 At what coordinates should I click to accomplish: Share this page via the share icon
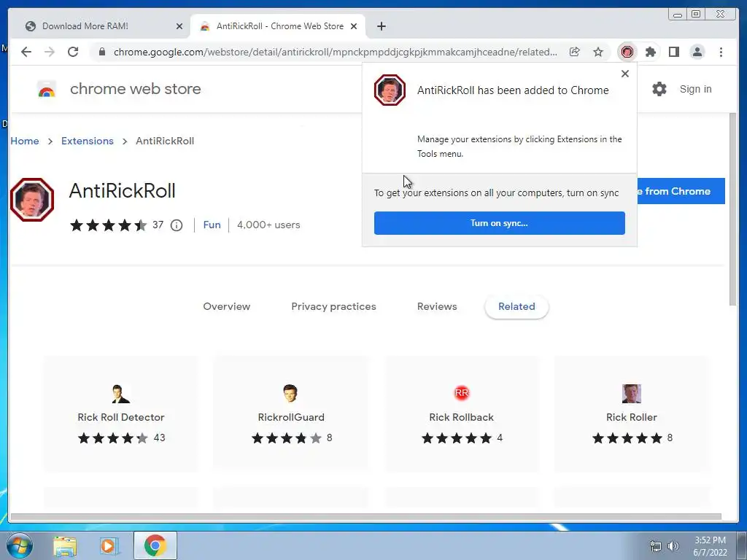click(x=575, y=52)
